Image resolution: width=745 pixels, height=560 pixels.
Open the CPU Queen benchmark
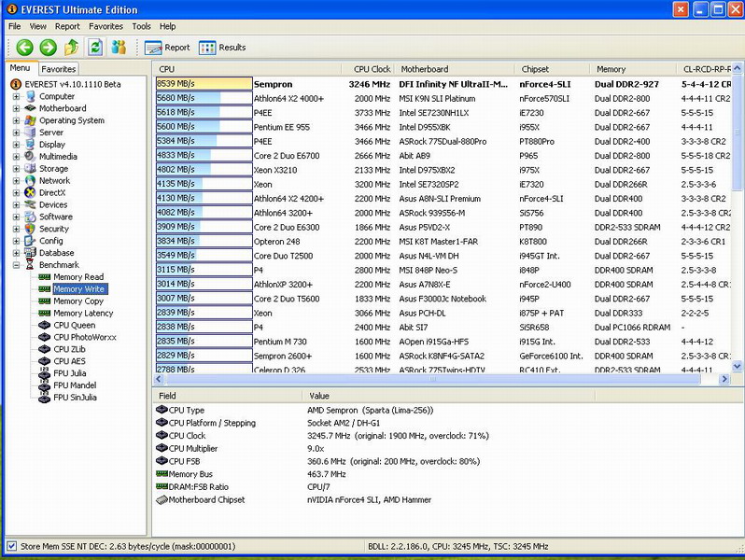pyautogui.click(x=74, y=326)
